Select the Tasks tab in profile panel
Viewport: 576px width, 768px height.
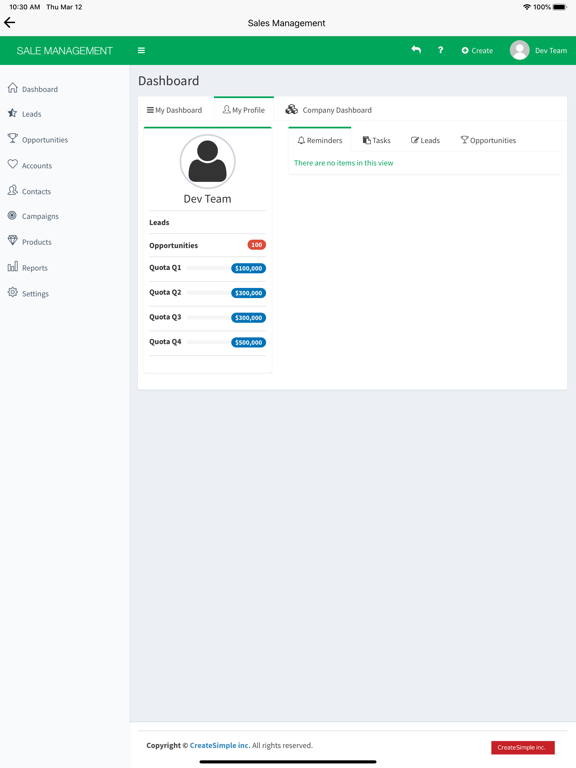coord(376,140)
